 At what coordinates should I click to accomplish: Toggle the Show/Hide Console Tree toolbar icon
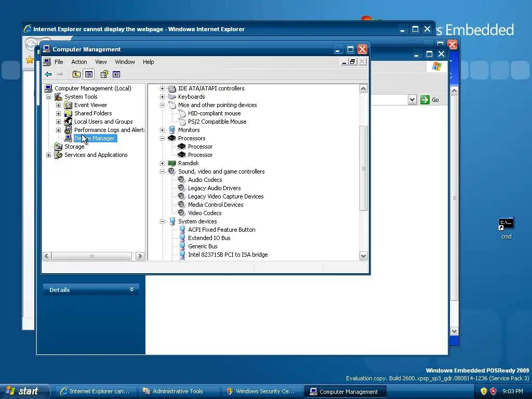click(88, 74)
